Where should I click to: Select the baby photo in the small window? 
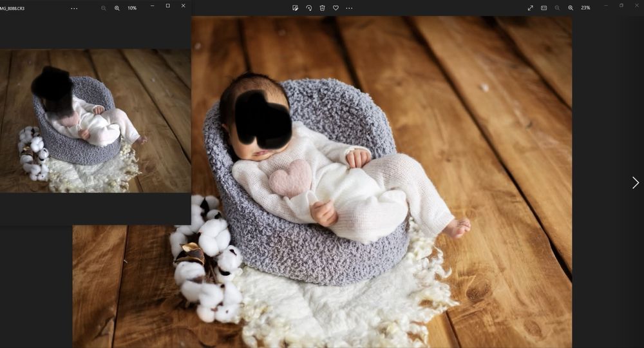coord(95,121)
